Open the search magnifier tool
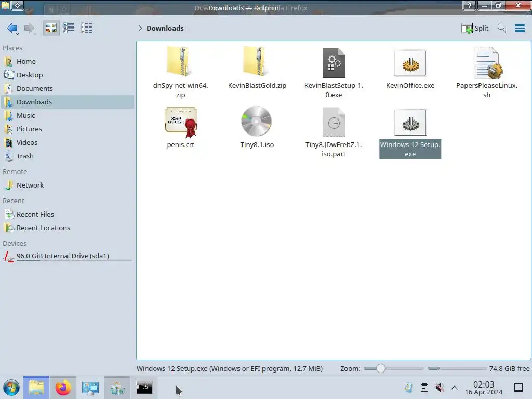The height and width of the screenshot is (399, 532). click(x=502, y=28)
